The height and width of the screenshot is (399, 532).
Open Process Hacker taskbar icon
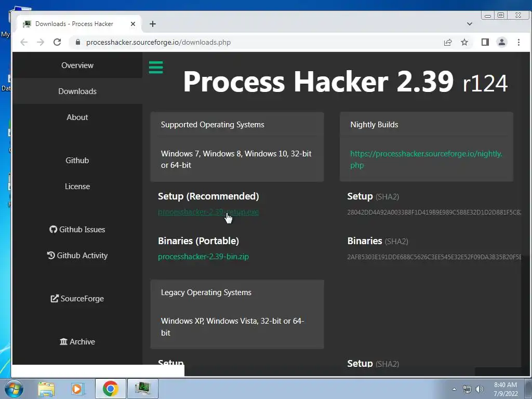[142, 389]
